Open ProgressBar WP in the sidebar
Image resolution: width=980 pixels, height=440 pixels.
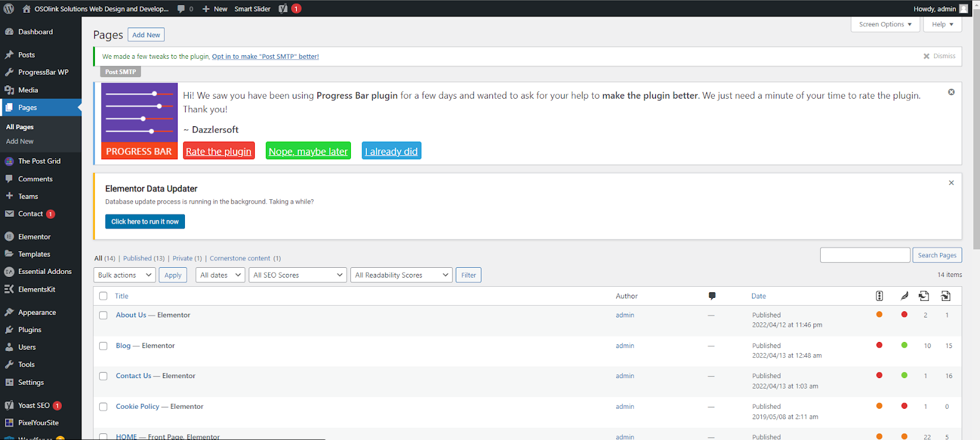click(43, 72)
